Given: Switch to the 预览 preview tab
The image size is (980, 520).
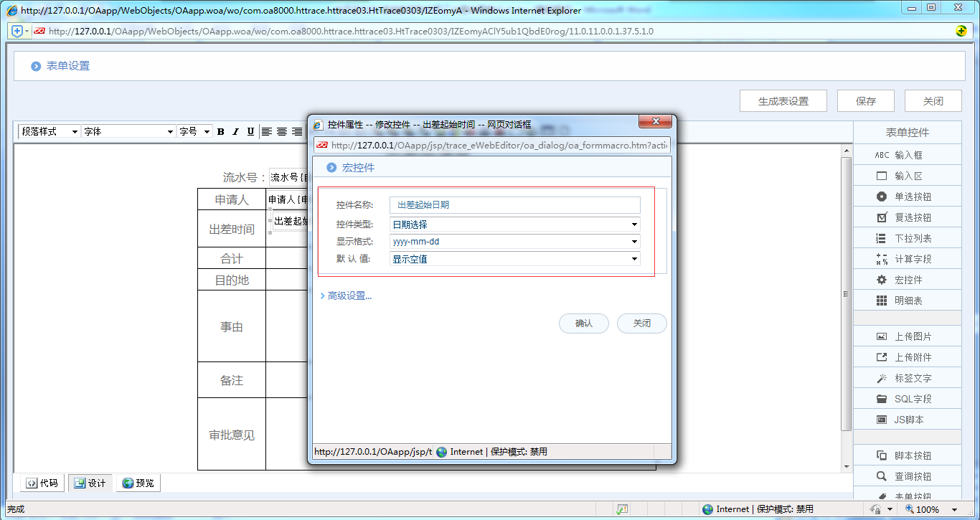Looking at the screenshot, I should pyautogui.click(x=138, y=483).
